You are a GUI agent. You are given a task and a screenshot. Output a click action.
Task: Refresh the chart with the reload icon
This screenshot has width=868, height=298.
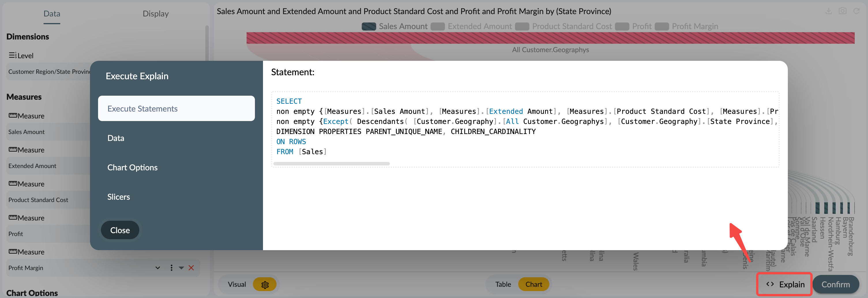[856, 11]
